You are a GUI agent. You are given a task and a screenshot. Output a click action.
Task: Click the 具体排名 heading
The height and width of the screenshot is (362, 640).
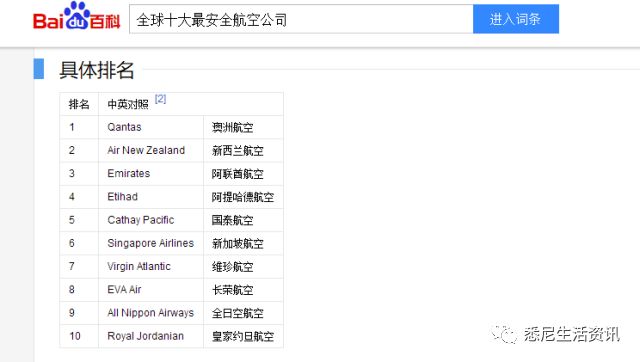(97, 70)
